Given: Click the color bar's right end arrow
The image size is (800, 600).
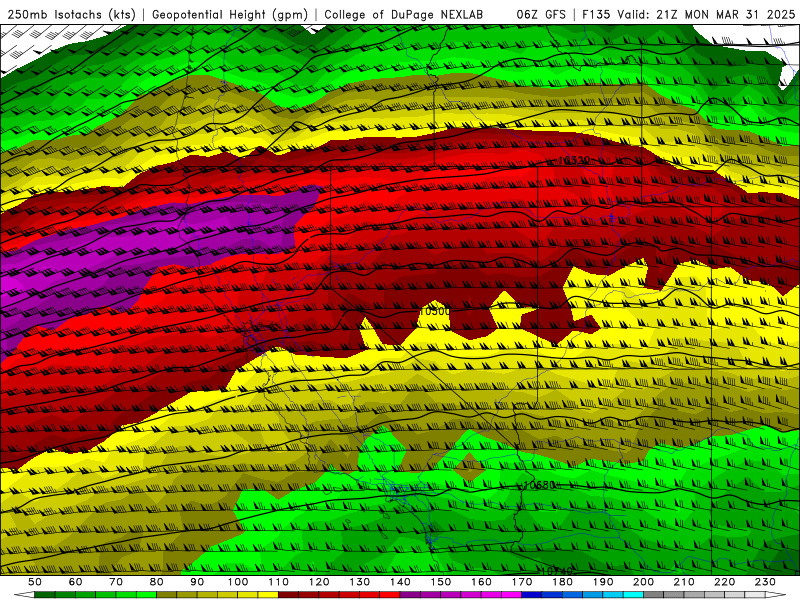Looking at the screenshot, I should click(776, 595).
